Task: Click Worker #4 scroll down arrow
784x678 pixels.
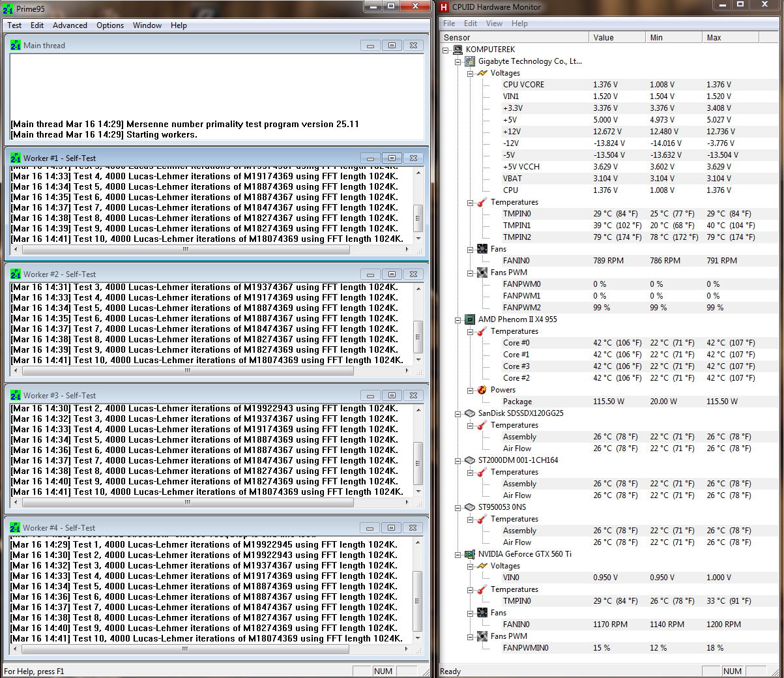Action: pos(418,638)
